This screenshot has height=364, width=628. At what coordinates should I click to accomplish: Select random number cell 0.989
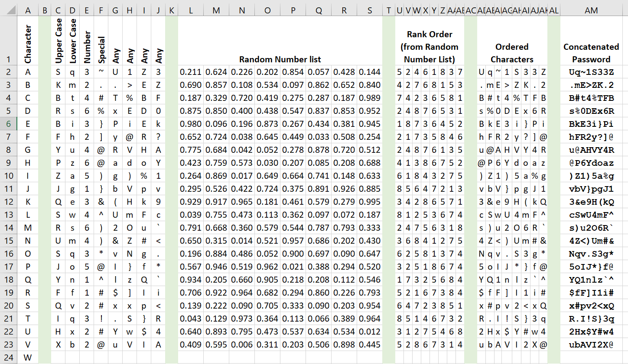click(370, 98)
